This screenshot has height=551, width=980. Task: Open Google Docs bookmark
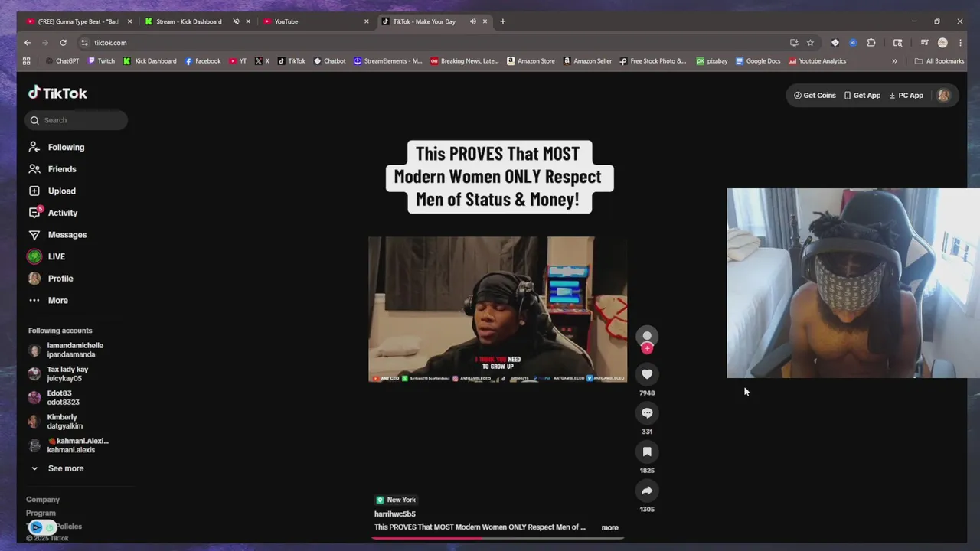(x=758, y=61)
